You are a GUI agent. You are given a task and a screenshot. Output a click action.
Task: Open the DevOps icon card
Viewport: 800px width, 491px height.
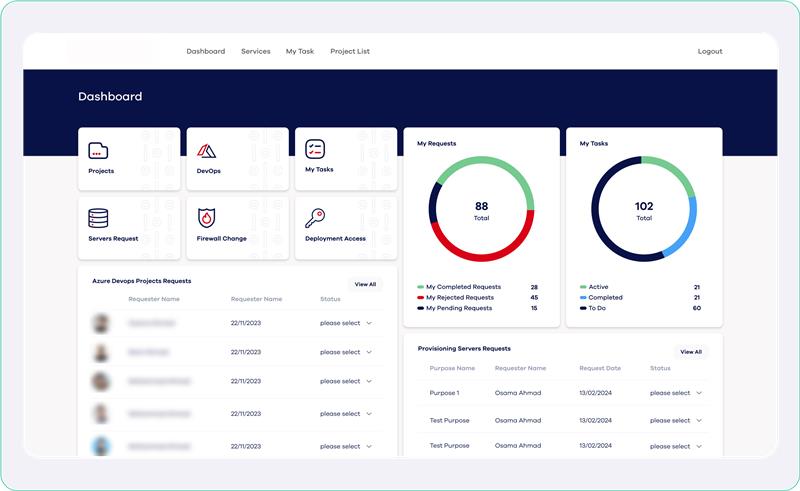click(237, 159)
